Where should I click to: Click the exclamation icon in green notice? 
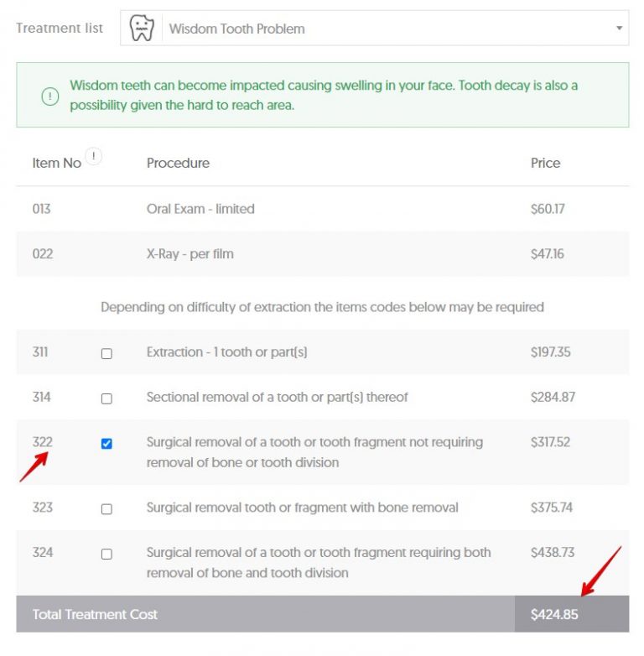pyautogui.click(x=50, y=96)
